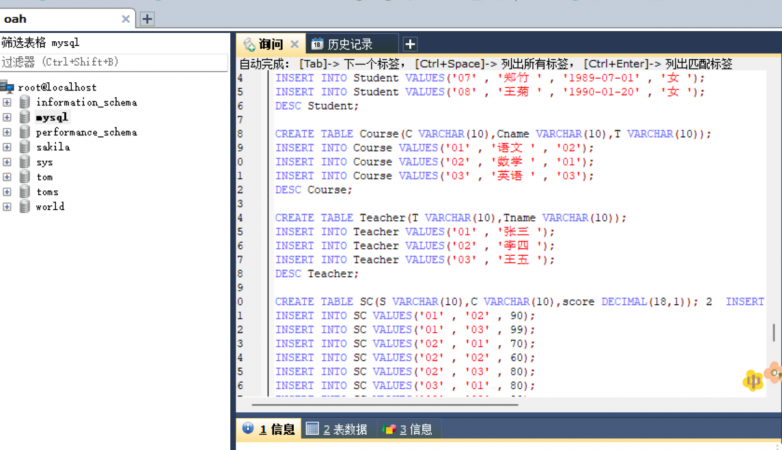The image size is (782, 450).
Task: Click the toms database icon
Action: click(x=24, y=192)
